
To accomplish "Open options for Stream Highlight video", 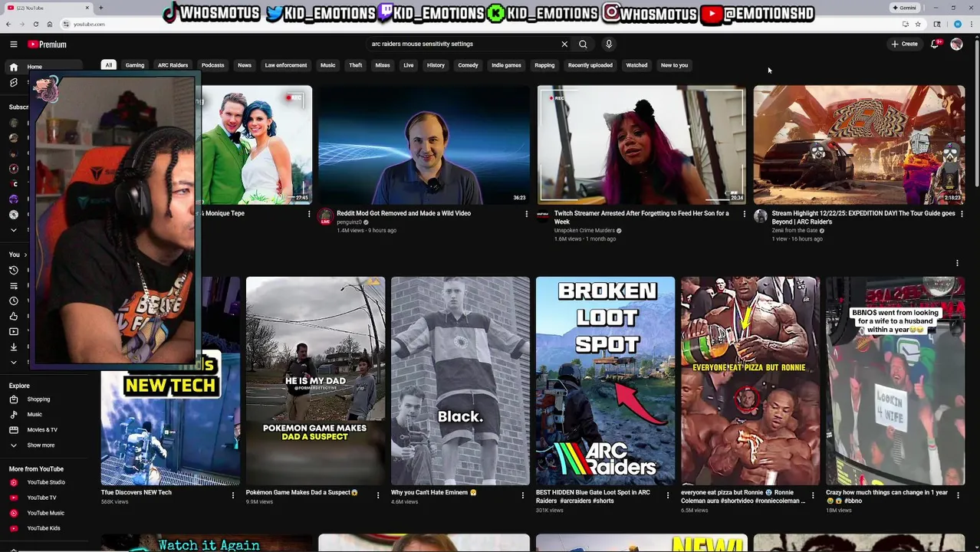I will (962, 214).
